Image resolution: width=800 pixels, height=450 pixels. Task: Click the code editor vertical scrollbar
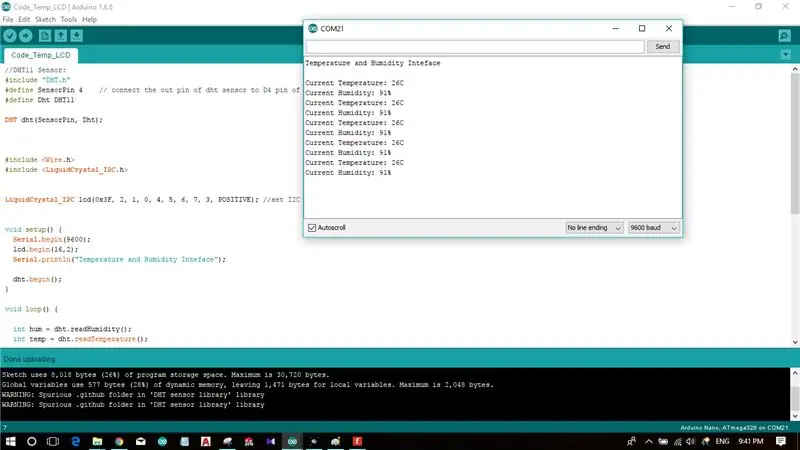(795, 143)
